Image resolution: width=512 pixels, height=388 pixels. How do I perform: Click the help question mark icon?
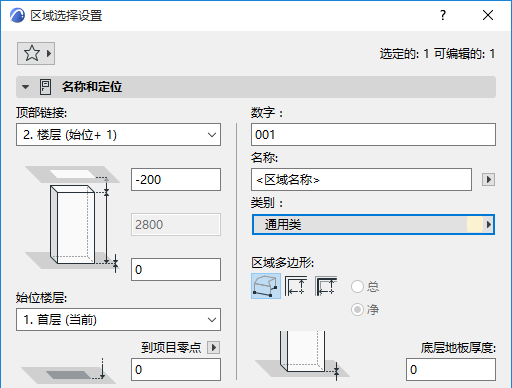point(443,15)
